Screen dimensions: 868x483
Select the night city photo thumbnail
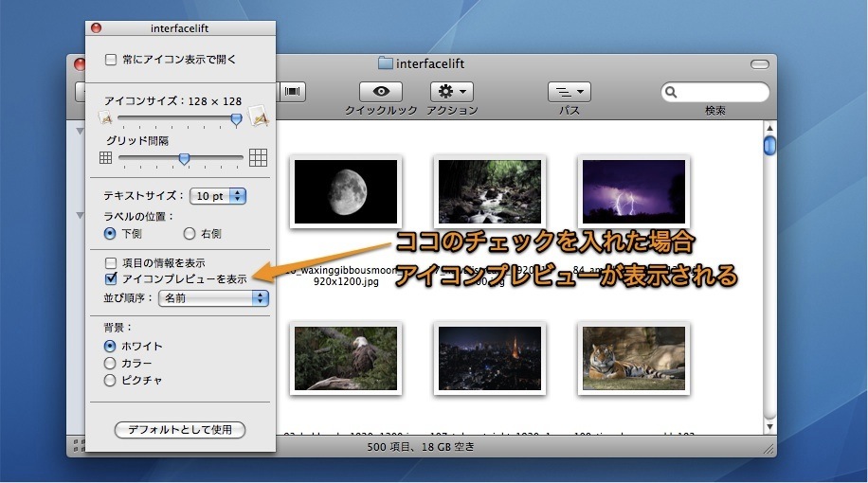pyautogui.click(x=490, y=359)
